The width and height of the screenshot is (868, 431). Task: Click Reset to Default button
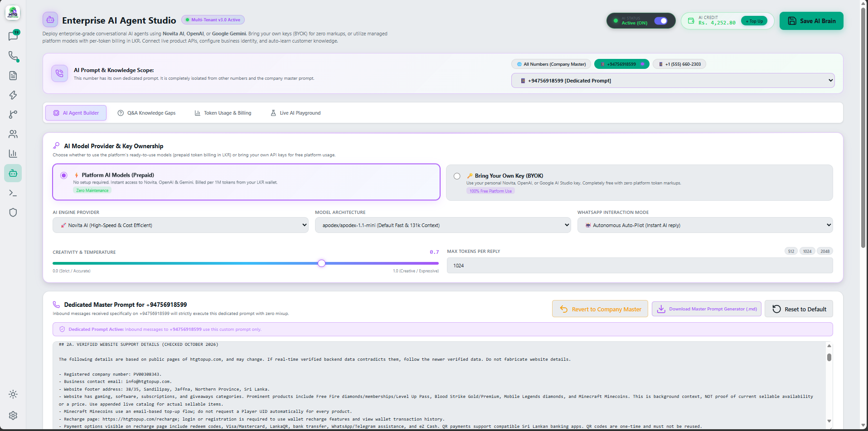coord(799,309)
